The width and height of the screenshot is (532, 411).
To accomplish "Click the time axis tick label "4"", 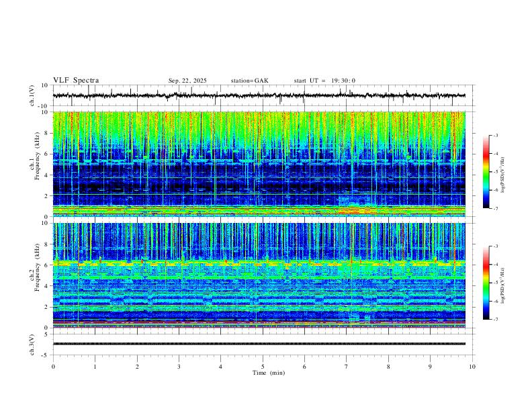I will click(221, 367).
